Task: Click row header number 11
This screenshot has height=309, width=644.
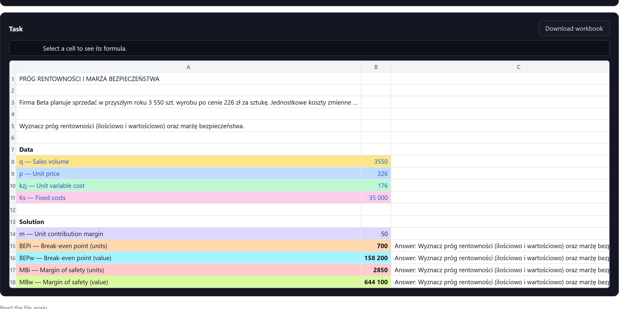Action: 13,198
